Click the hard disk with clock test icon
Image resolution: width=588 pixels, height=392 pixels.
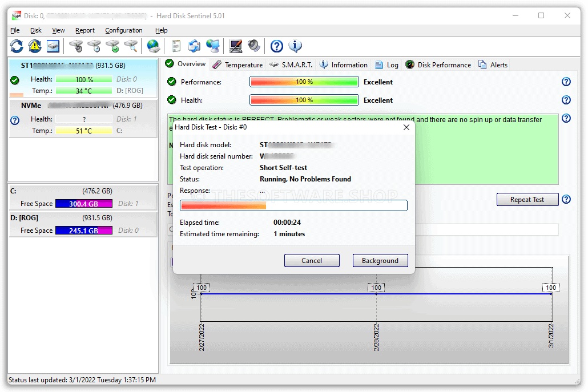point(94,46)
